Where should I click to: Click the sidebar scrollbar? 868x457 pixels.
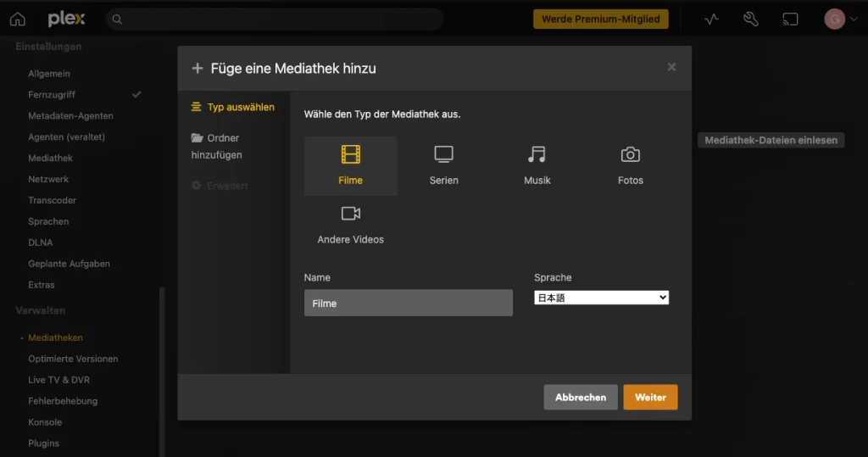pyautogui.click(x=162, y=371)
